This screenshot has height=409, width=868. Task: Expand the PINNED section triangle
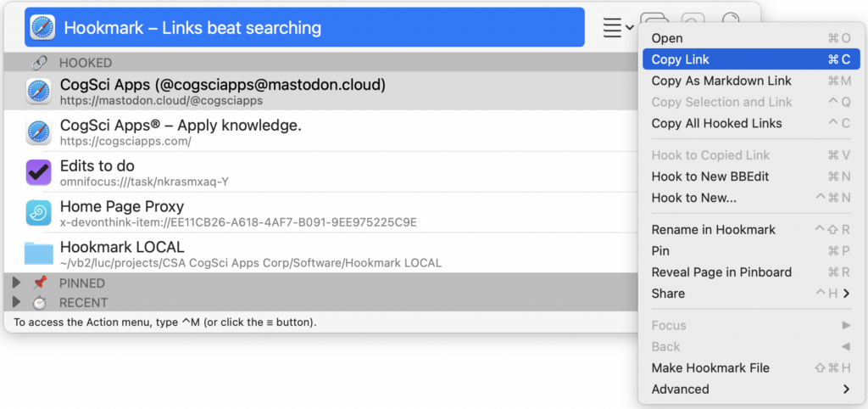tap(16, 283)
